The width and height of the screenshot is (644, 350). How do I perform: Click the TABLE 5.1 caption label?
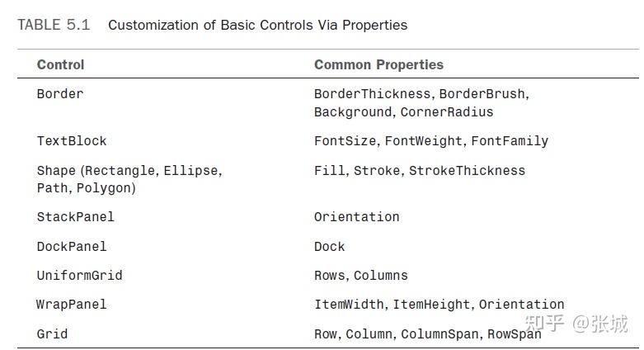pos(54,25)
